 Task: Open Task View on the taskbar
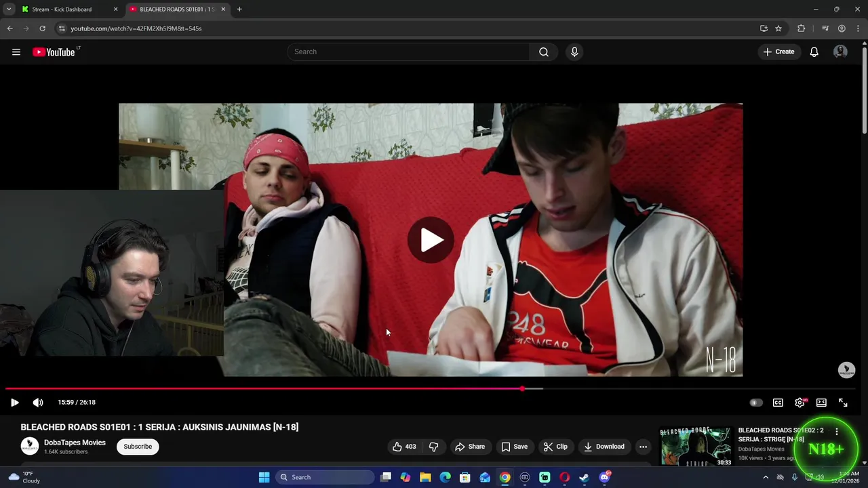point(386,477)
